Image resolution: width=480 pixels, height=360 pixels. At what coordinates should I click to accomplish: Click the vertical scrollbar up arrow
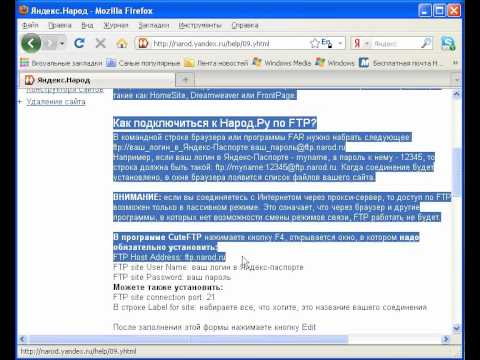pos(457,94)
